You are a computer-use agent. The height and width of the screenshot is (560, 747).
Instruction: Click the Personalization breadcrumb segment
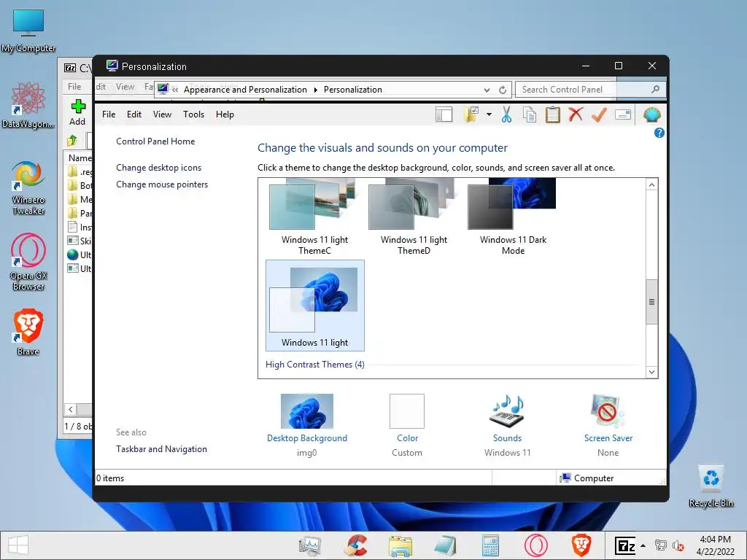click(x=352, y=90)
